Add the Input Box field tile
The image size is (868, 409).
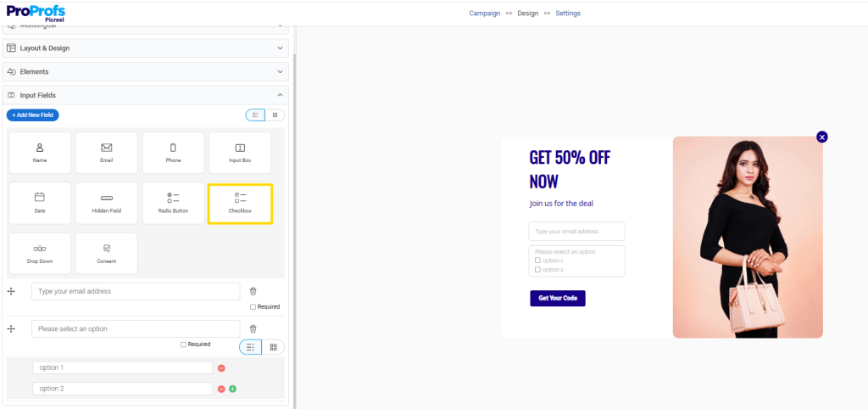[240, 153]
